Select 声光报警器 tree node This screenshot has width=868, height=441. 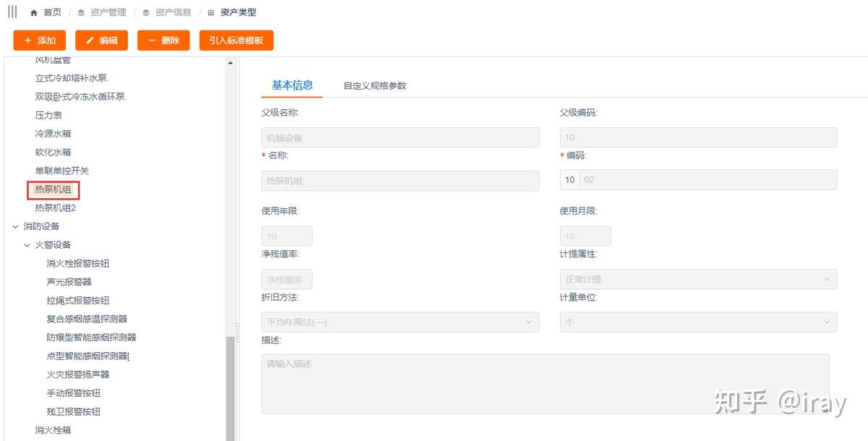click(69, 282)
